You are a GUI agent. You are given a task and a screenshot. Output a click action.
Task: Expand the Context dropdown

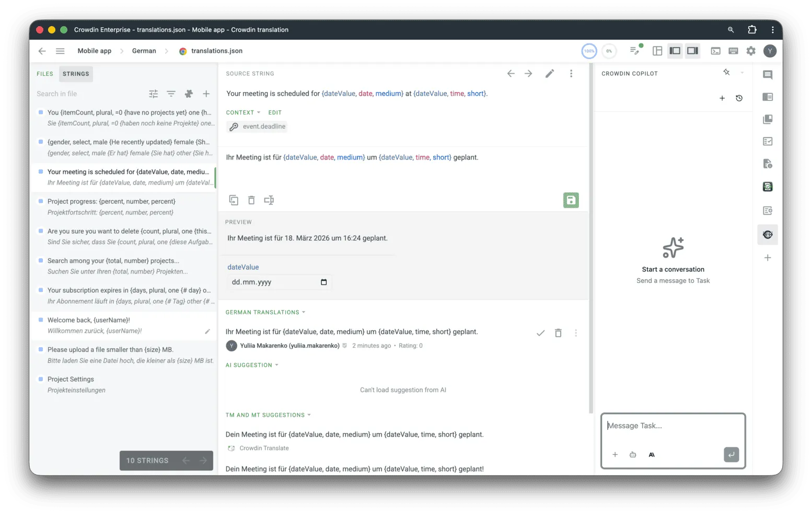[243, 112]
